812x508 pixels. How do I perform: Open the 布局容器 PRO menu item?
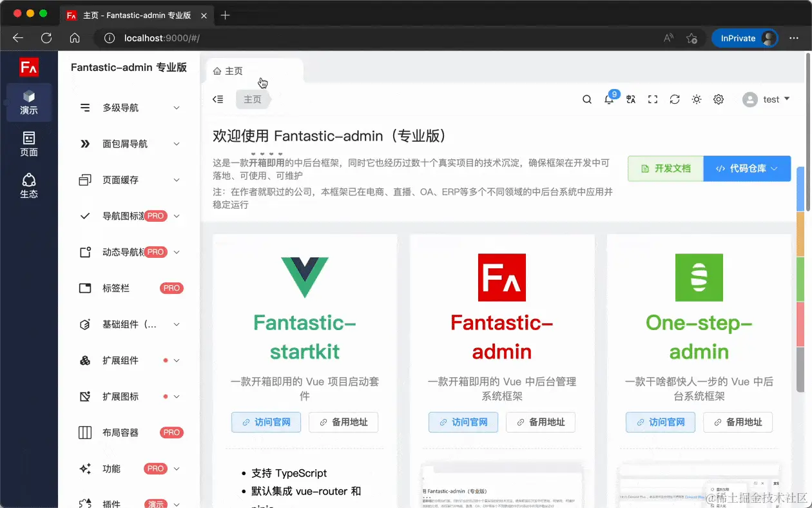[129, 433]
